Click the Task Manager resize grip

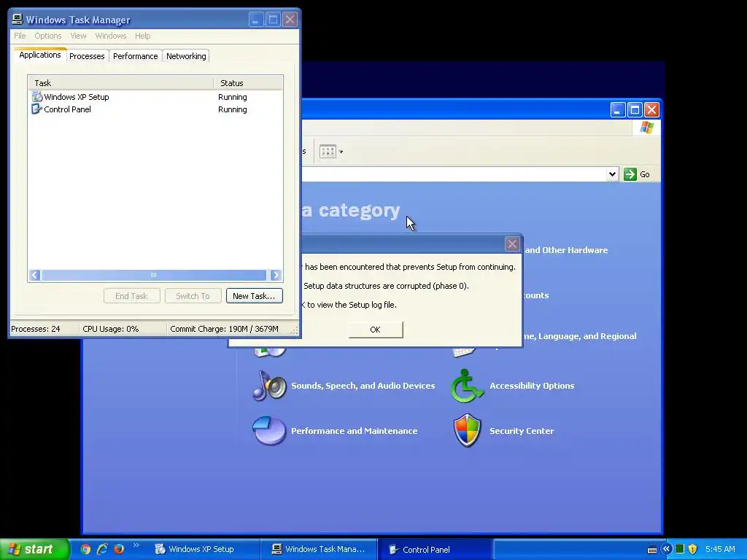click(295, 330)
